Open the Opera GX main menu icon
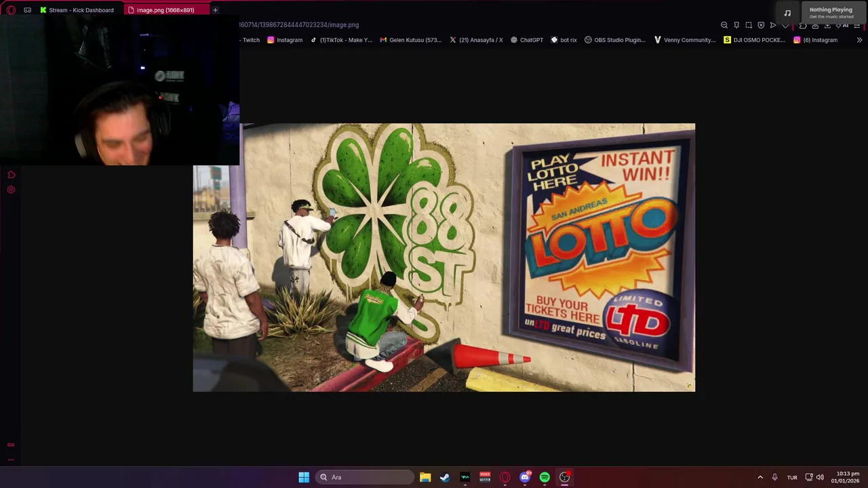Image resolution: width=868 pixels, height=488 pixels. pyautogui.click(x=11, y=10)
